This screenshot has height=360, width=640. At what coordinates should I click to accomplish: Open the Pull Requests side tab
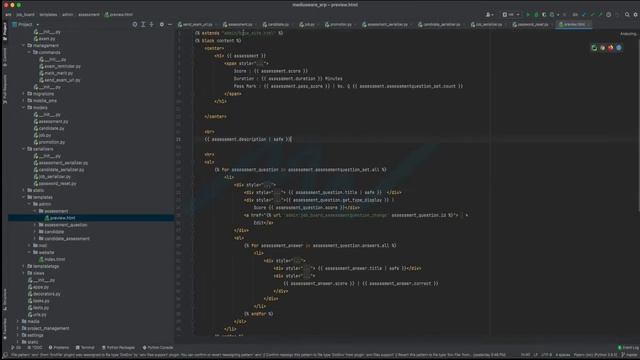pos(4,89)
